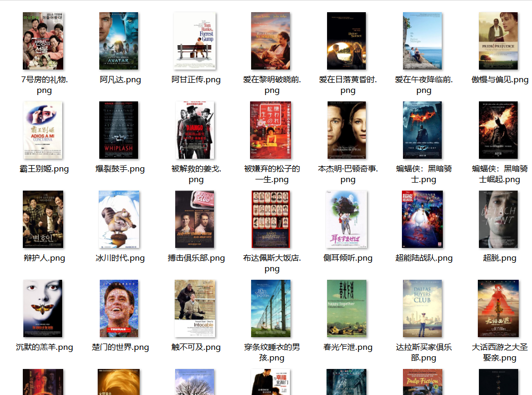Select the 被嫌弃的松子的一生 poster thumbnail
The height and width of the screenshot is (395, 532).
point(271,130)
